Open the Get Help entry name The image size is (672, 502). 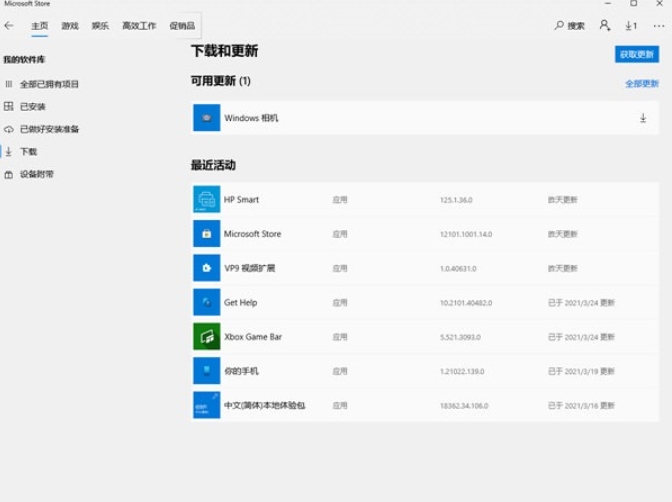tap(240, 302)
